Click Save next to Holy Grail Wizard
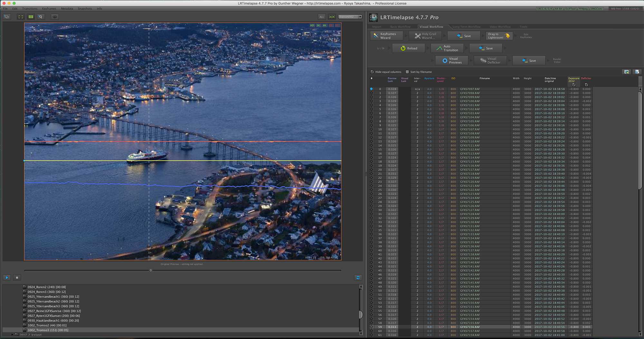This screenshot has width=644, height=339. coord(464,36)
